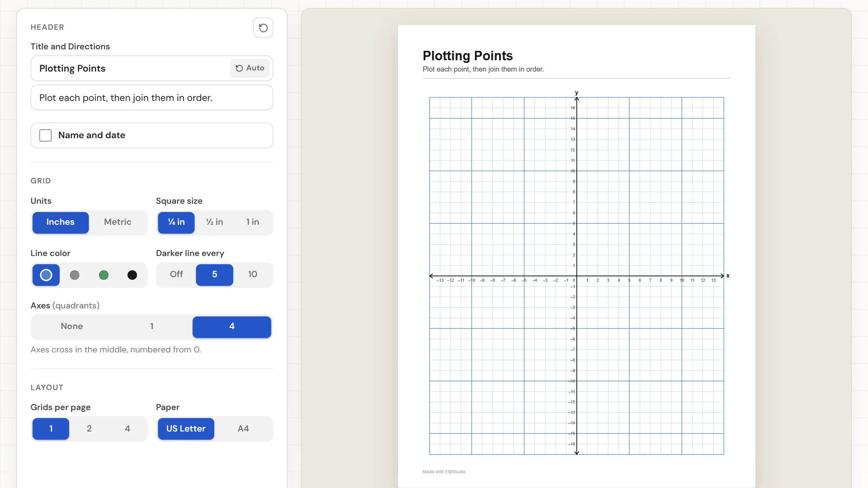Select Inches units
868x488 pixels.
[x=60, y=222]
